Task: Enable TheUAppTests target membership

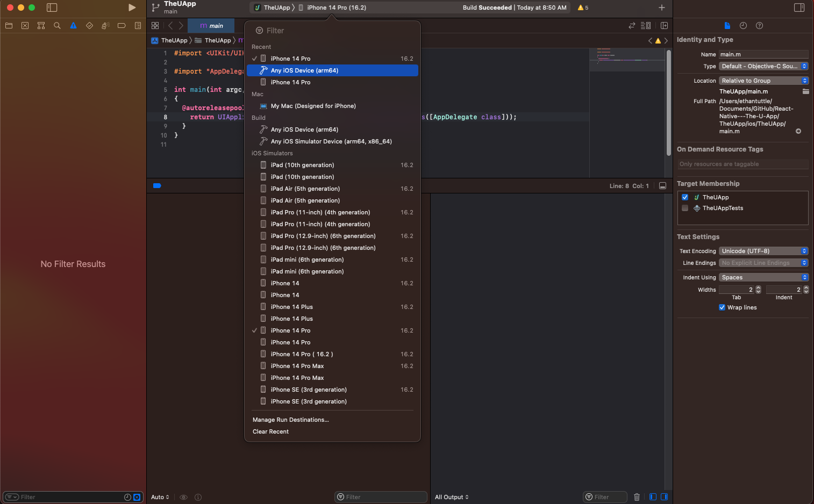Action: [x=685, y=208]
